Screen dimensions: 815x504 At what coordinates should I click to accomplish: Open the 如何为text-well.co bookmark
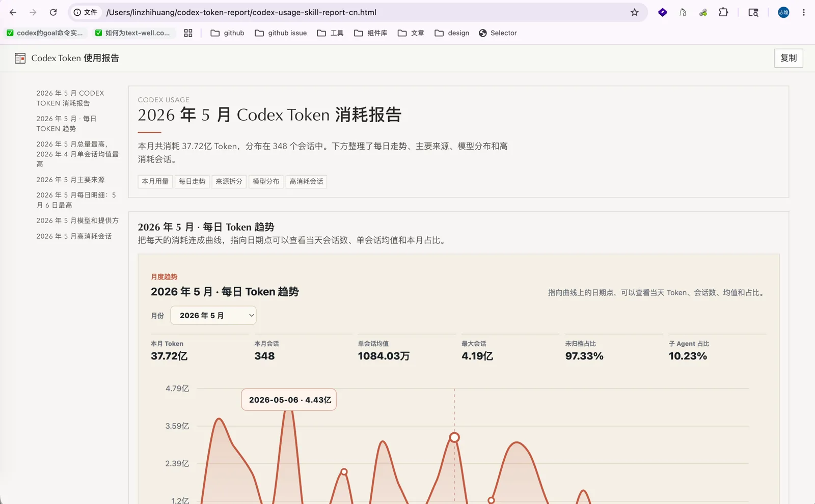pos(132,33)
